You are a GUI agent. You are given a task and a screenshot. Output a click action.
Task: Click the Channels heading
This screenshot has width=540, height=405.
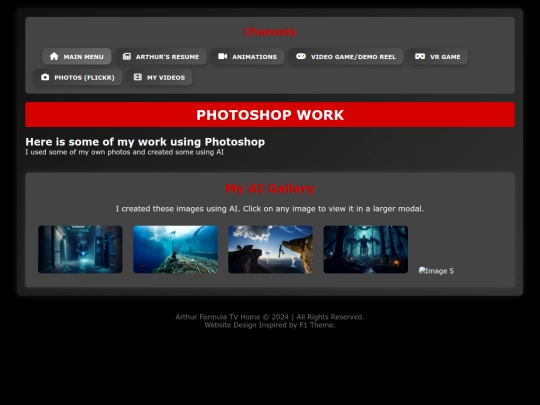coord(270,32)
